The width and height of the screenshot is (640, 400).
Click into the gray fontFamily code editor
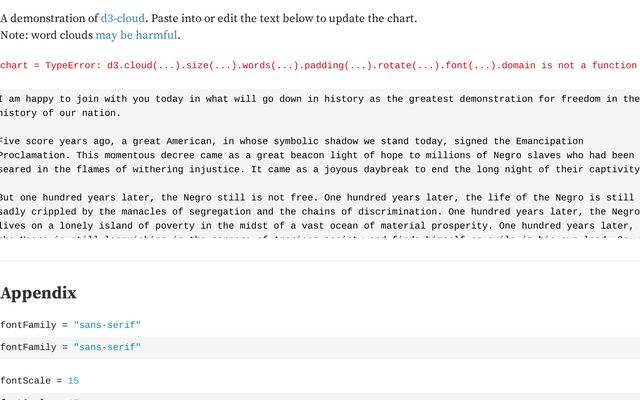click(x=300, y=347)
